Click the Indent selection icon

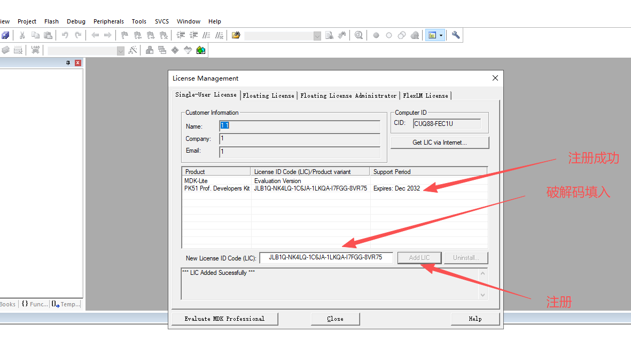point(181,35)
